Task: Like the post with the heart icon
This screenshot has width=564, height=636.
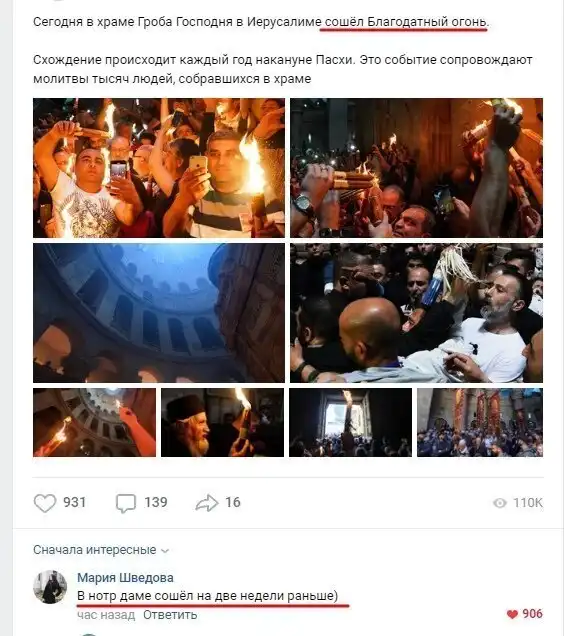Action: (x=45, y=503)
